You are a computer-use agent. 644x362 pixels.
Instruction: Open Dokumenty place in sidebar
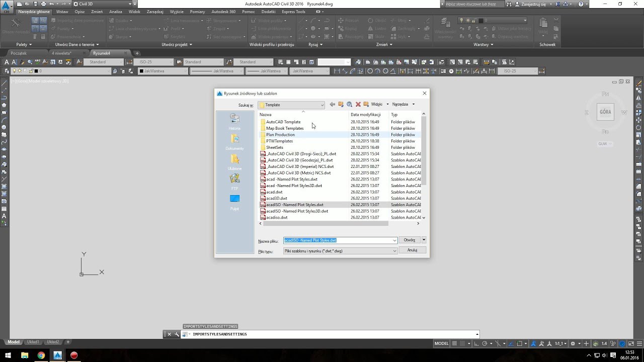[234, 142]
